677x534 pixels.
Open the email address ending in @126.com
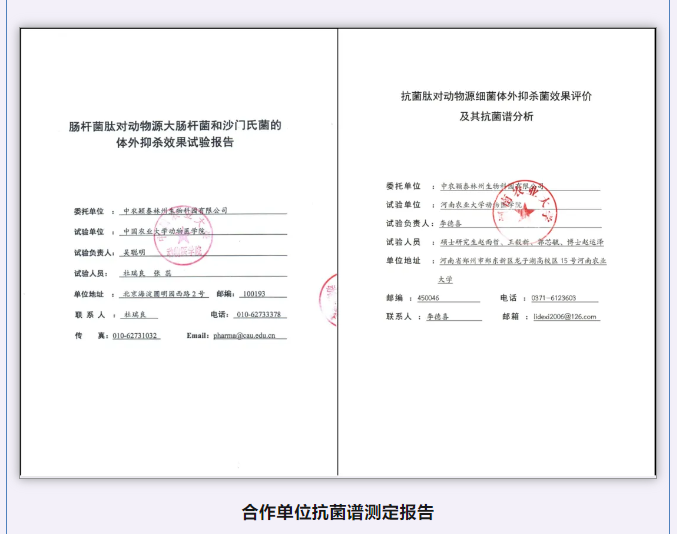coord(564,316)
